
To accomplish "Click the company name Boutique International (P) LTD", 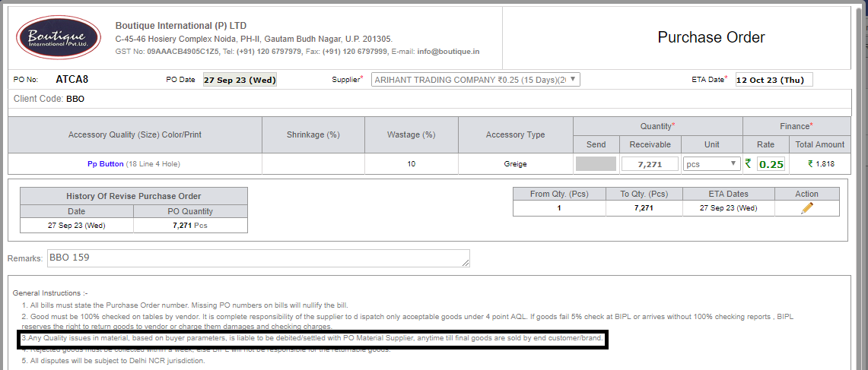I will point(181,25).
